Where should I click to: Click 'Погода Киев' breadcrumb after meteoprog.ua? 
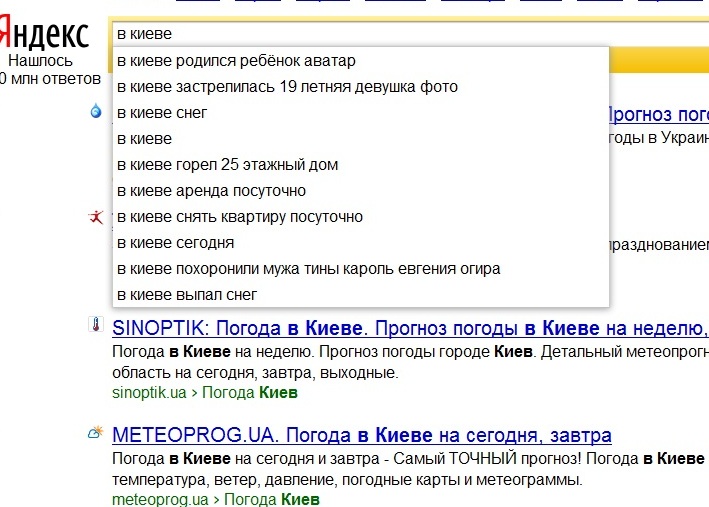click(x=272, y=499)
